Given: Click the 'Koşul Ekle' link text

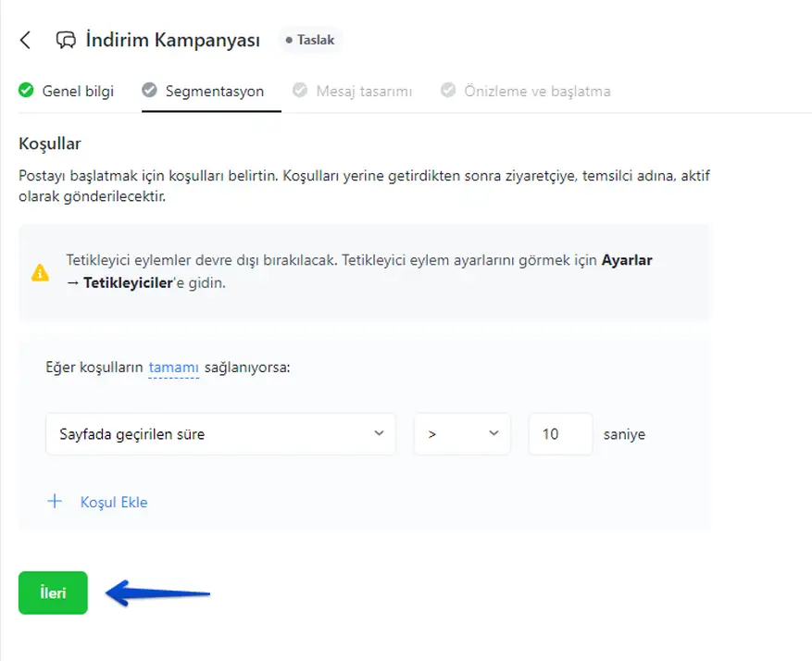Looking at the screenshot, I should point(114,502).
